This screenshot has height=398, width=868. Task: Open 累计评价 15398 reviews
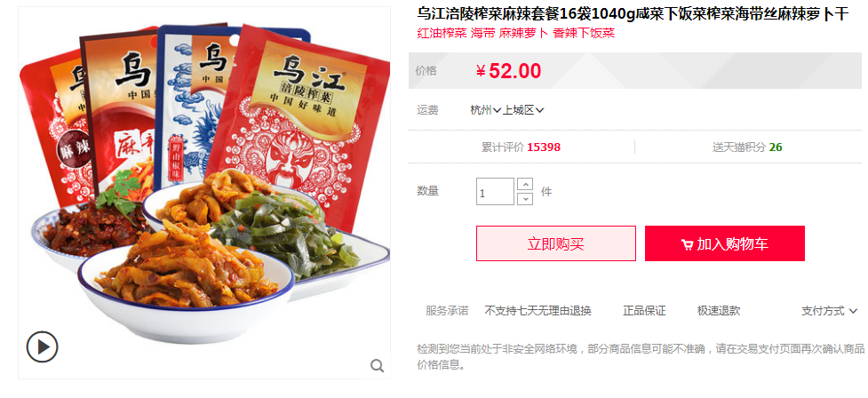pyautogui.click(x=521, y=147)
